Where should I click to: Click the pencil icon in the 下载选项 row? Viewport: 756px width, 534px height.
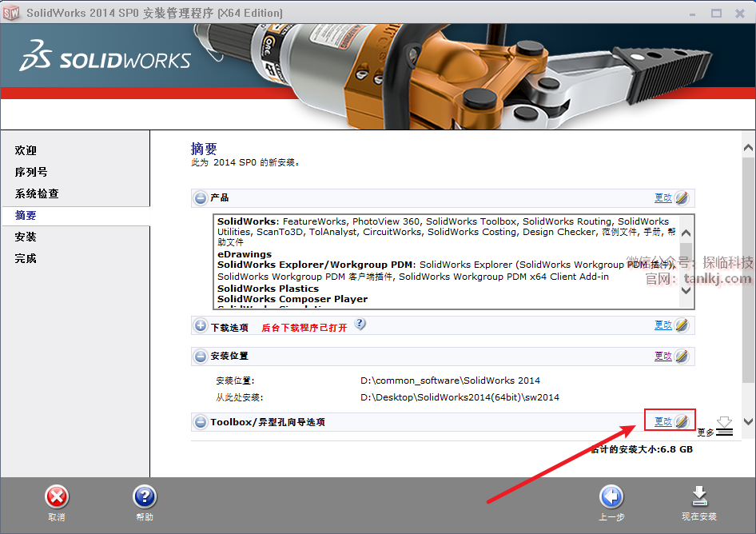pyautogui.click(x=682, y=325)
